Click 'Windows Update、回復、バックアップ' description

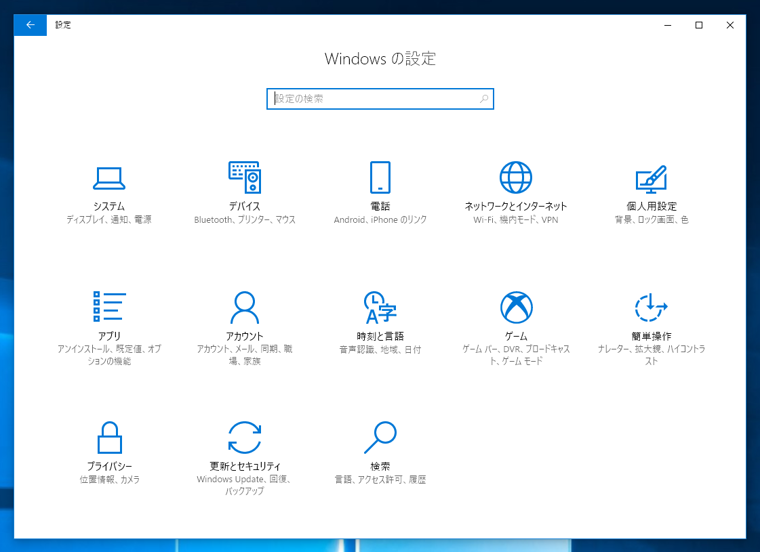245,485
